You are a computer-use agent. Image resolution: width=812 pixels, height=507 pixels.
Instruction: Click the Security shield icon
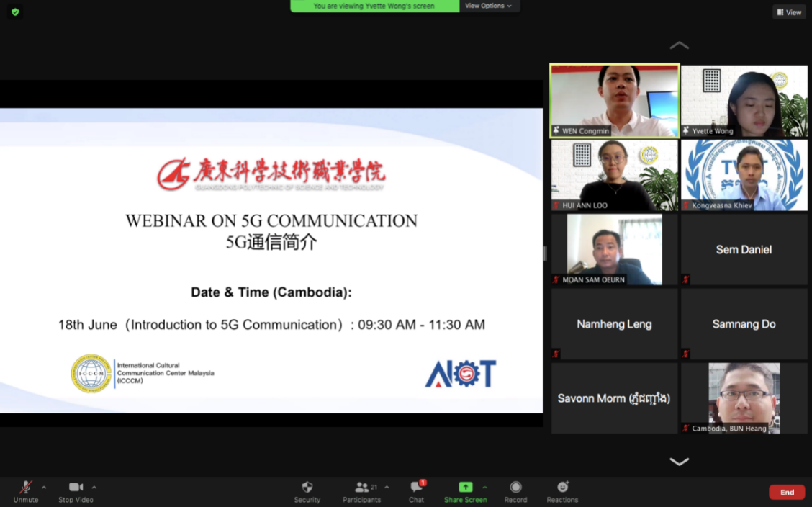307,488
